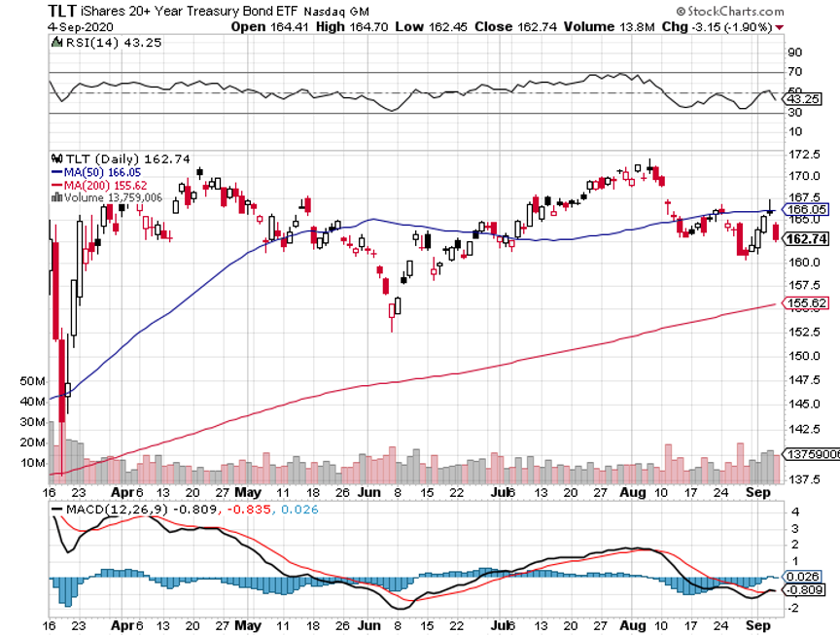Image resolution: width=840 pixels, height=636 pixels.
Task: Click the Volume 13,759,006 legend text
Action: coord(113,197)
